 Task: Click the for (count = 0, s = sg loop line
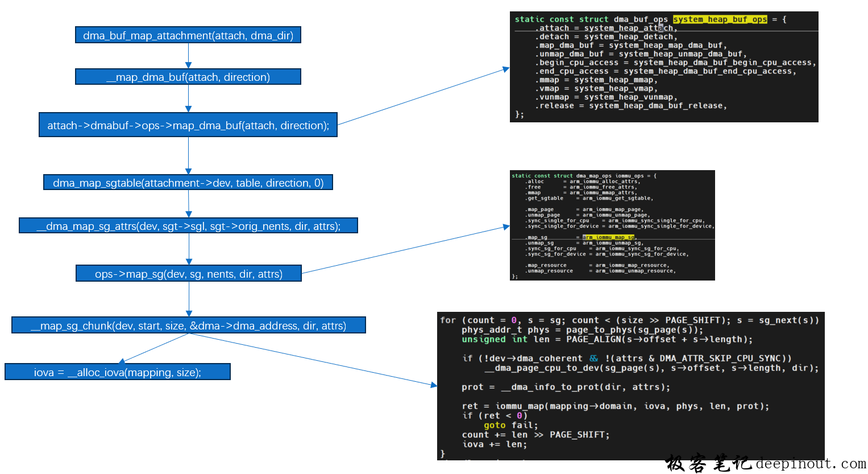630,320
